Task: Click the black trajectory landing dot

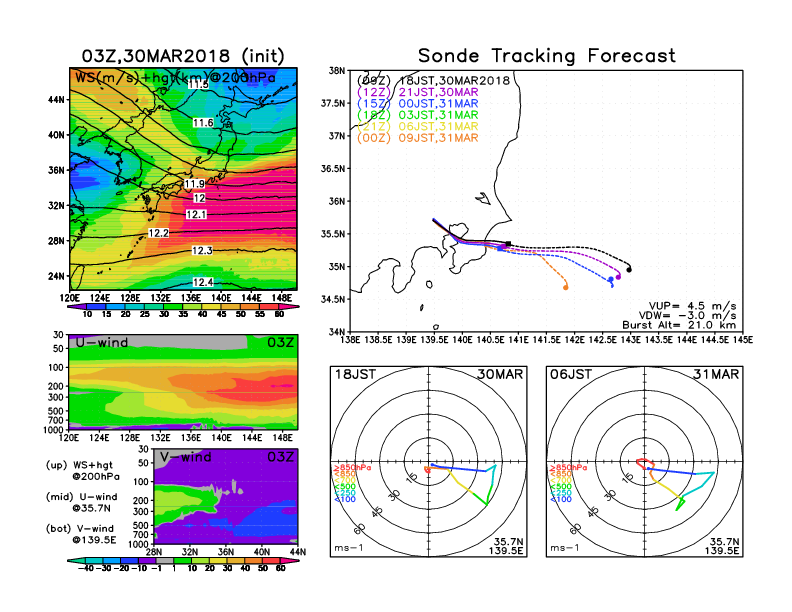Action: [629, 270]
